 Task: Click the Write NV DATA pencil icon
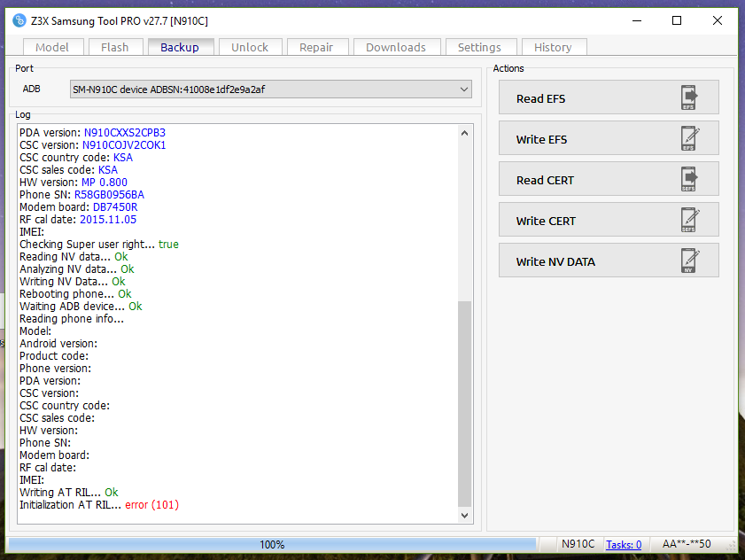(x=690, y=261)
